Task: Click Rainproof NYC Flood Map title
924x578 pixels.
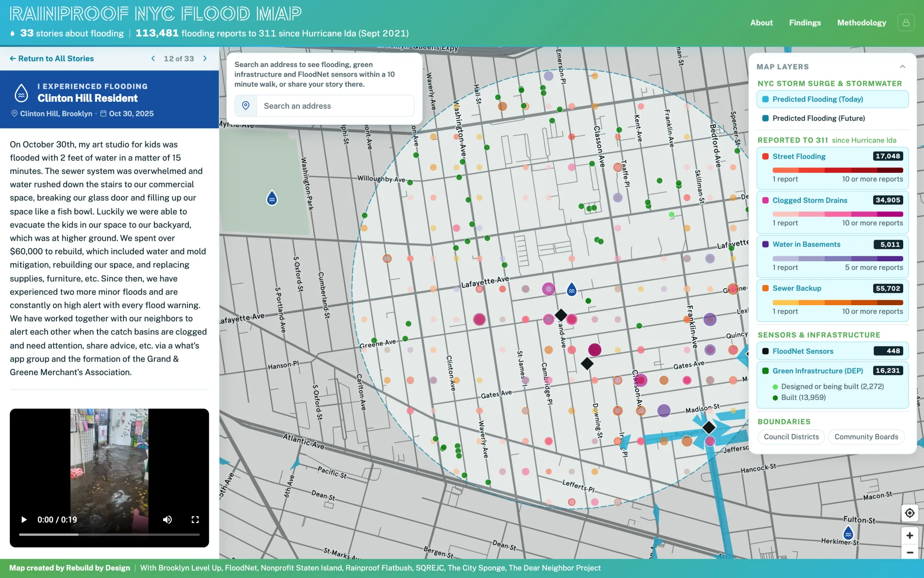Action: click(155, 14)
